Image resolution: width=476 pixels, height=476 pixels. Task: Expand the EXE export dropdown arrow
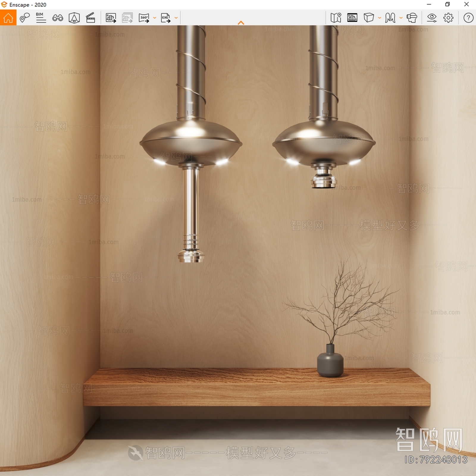coord(176,18)
